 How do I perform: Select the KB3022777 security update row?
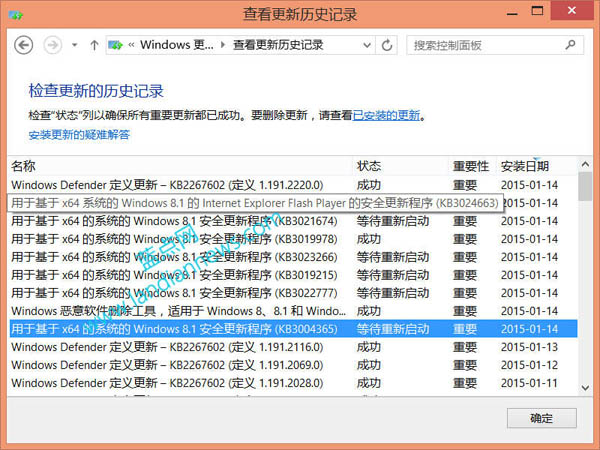pos(293,293)
